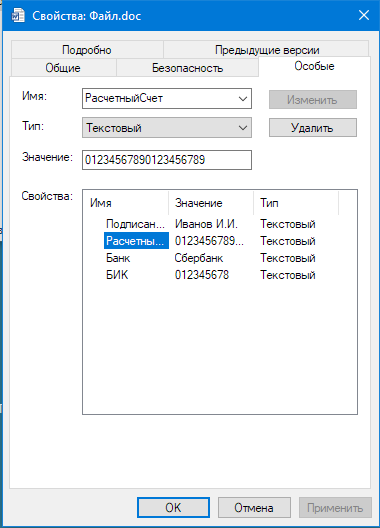
Task: Click Текстовый type in the Подписан row
Action: (288, 224)
